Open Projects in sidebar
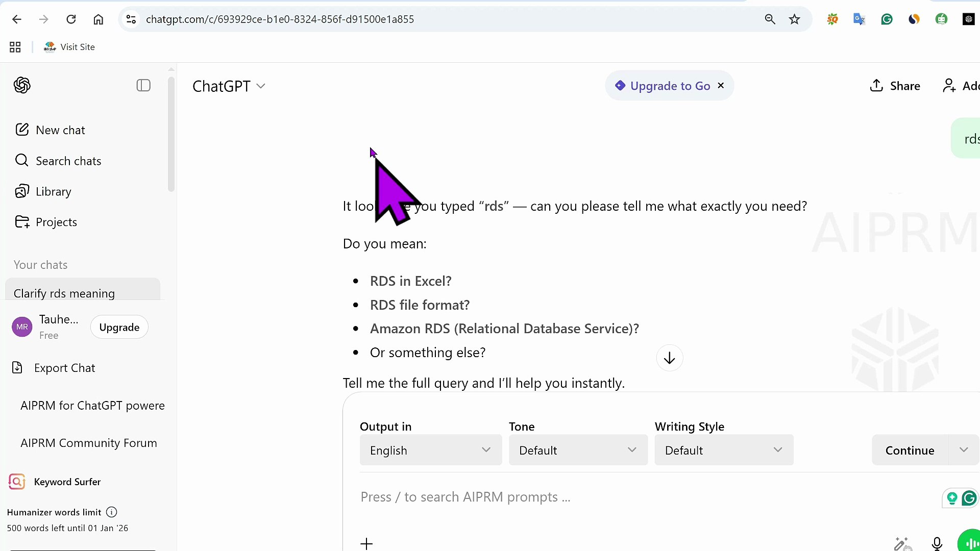The width and height of the screenshot is (980, 551). 56,221
